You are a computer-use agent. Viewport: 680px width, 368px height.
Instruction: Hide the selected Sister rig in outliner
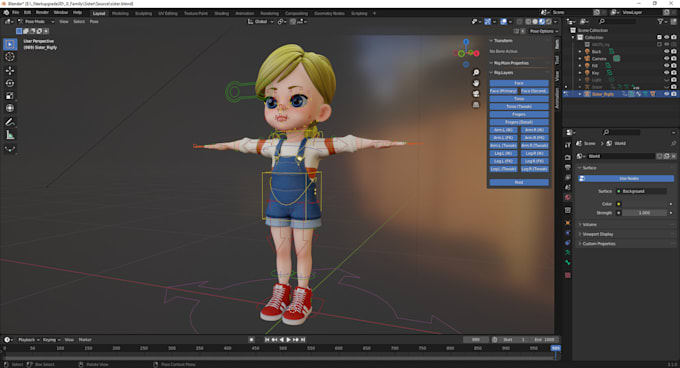click(667, 94)
